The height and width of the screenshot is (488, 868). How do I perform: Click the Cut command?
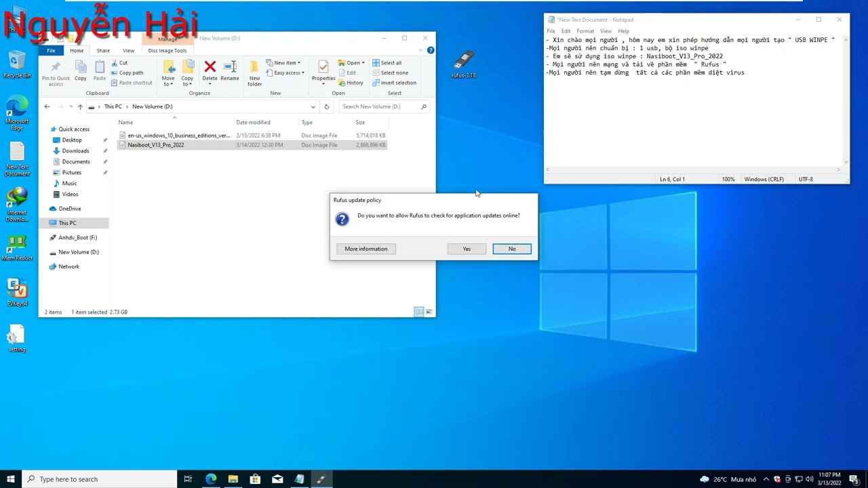click(119, 63)
